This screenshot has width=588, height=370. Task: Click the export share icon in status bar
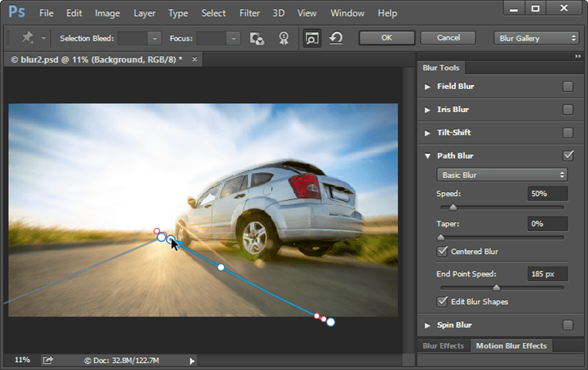click(x=48, y=360)
